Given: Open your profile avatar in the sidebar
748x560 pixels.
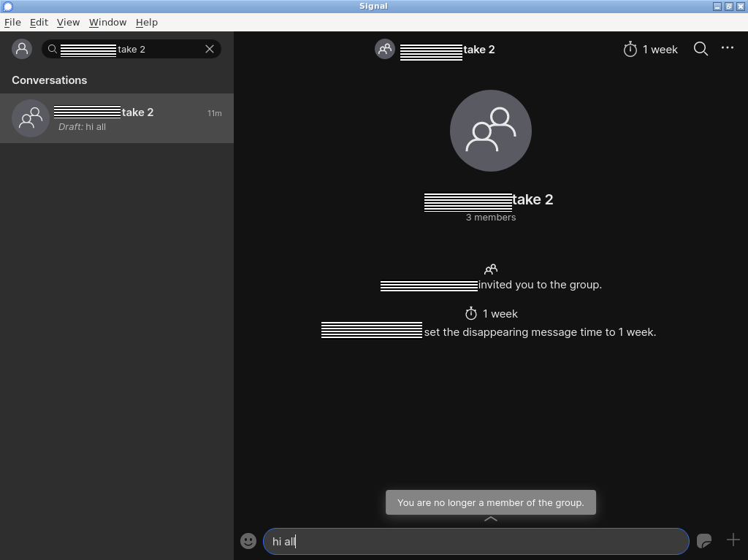Looking at the screenshot, I should tap(22, 49).
